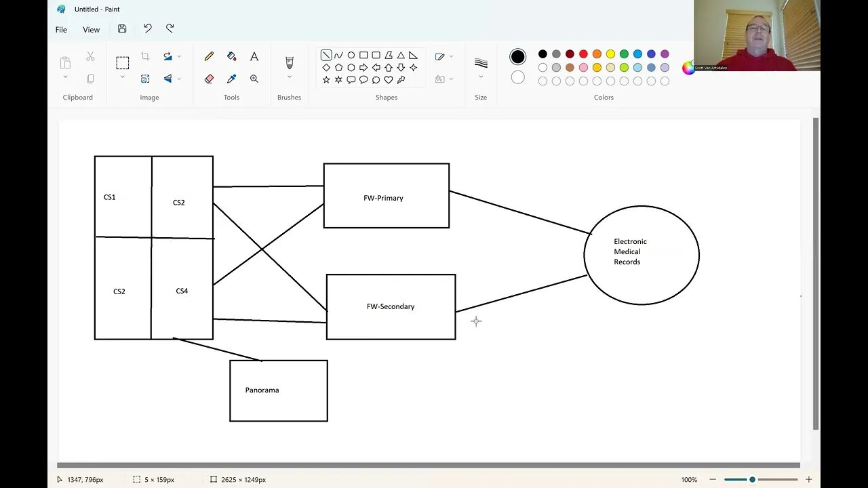The width and height of the screenshot is (868, 488).
Task: Select the Lightning bolt shape
Action: click(x=401, y=79)
